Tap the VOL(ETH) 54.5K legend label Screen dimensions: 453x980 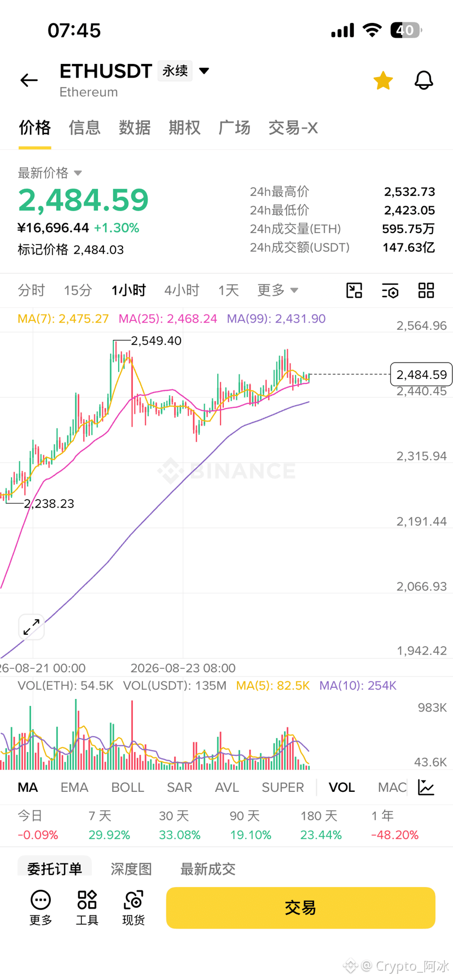(x=66, y=685)
